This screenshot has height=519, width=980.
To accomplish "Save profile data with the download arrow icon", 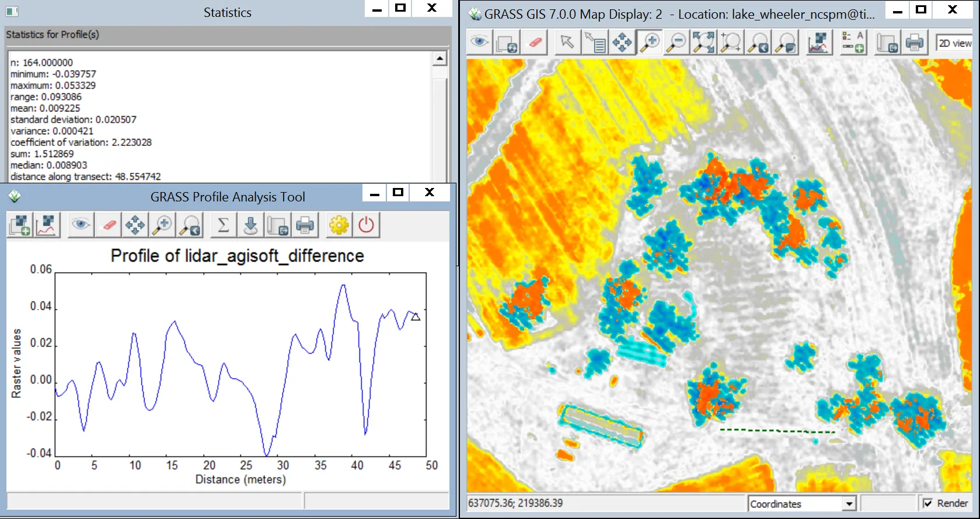I will 250,225.
